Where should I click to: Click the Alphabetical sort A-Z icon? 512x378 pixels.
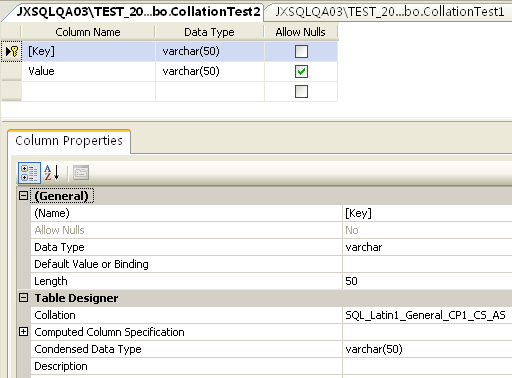tap(52, 173)
